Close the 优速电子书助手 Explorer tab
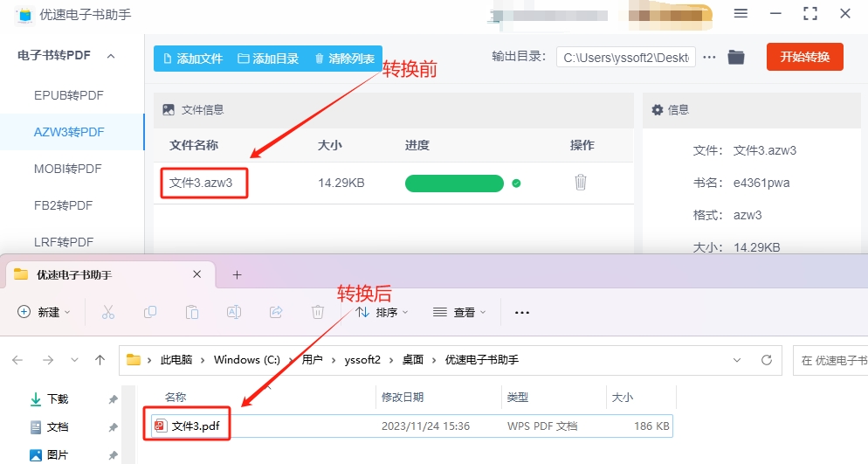 click(197, 274)
